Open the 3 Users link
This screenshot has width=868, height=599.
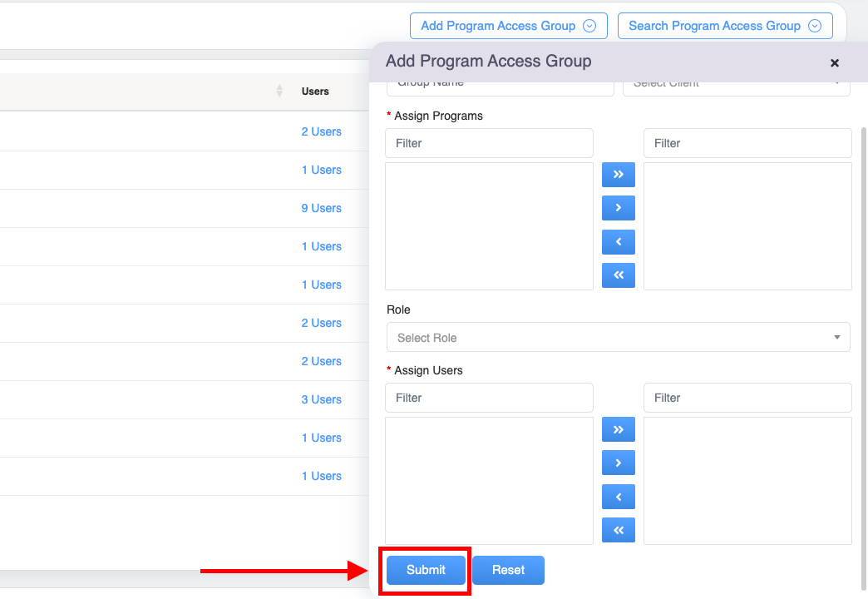click(x=321, y=399)
